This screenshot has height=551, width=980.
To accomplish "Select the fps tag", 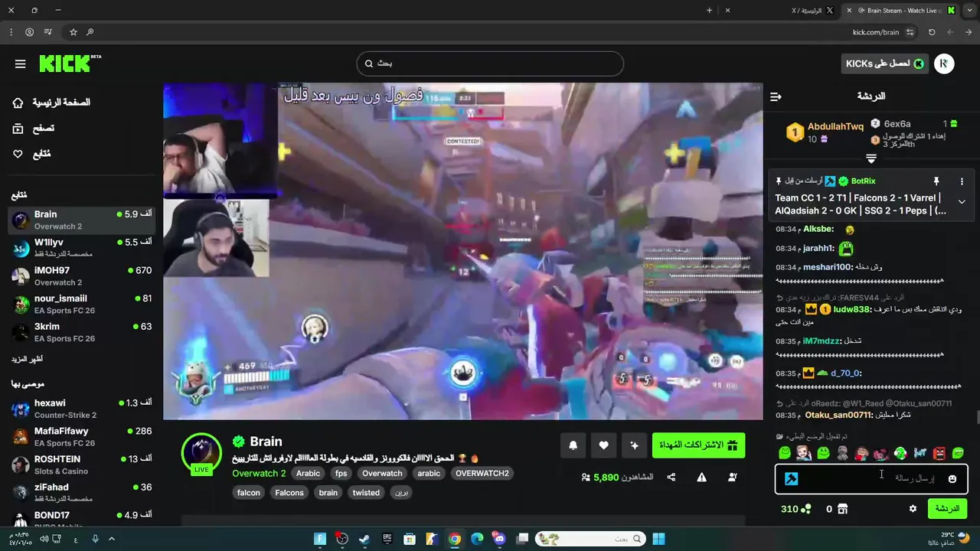I will coord(341,473).
